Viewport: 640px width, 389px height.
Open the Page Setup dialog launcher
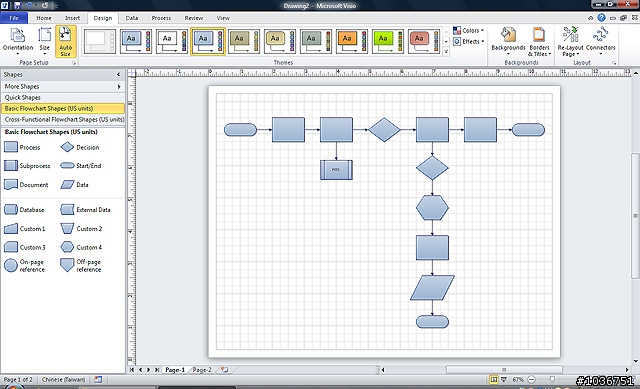tap(74, 63)
